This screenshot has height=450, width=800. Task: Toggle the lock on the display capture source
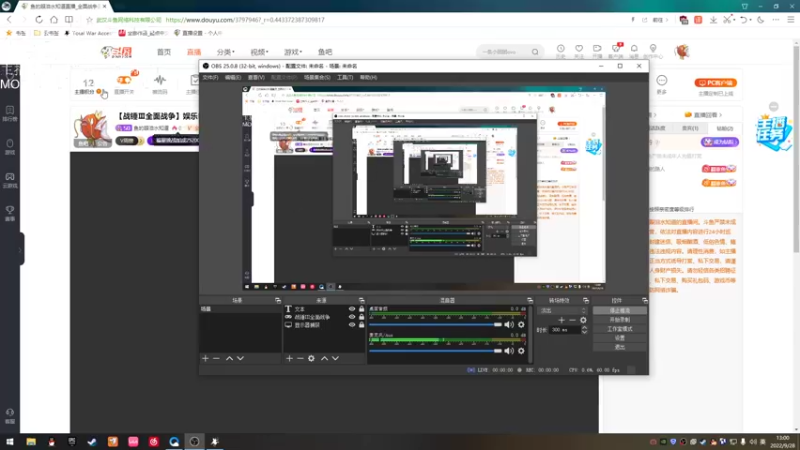361,325
